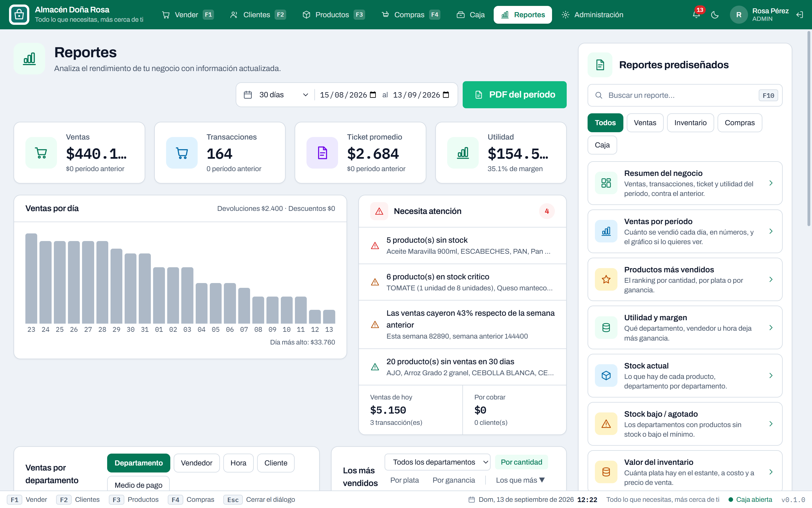Click the logout icon next to Rosa Pérez
Viewport: 812px width, 508px height.
click(x=800, y=15)
